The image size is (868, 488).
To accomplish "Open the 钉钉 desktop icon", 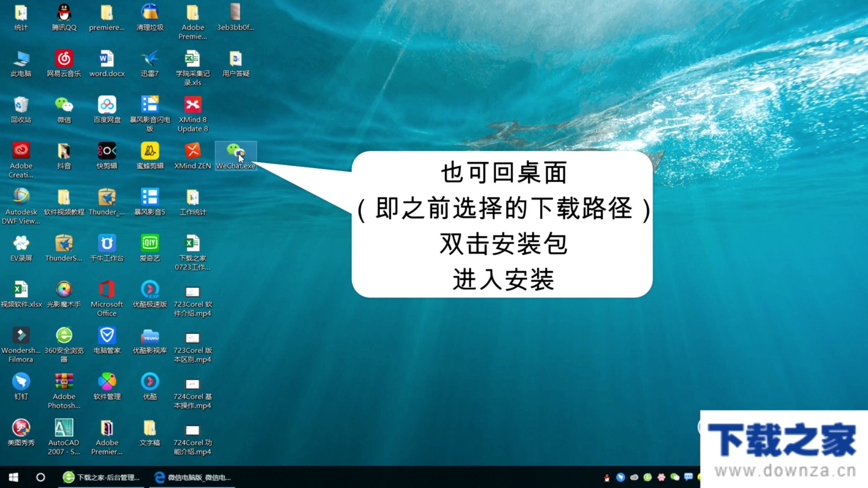I will pyautogui.click(x=21, y=386).
